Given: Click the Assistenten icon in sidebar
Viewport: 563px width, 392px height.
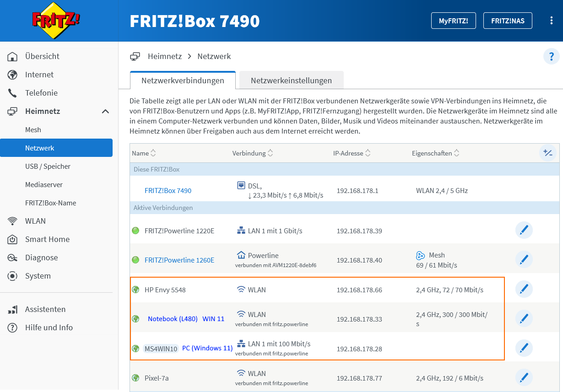Looking at the screenshot, I should click(x=12, y=310).
